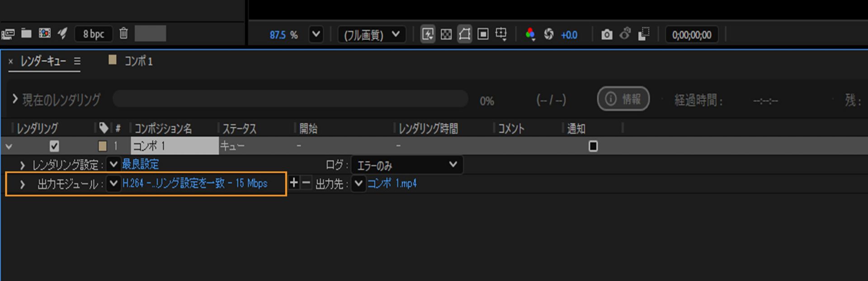Open the 最良設定 render settings link

(141, 164)
